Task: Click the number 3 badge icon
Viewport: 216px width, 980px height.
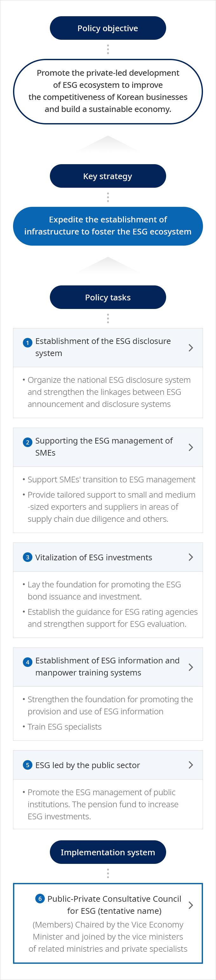Action: [27, 557]
